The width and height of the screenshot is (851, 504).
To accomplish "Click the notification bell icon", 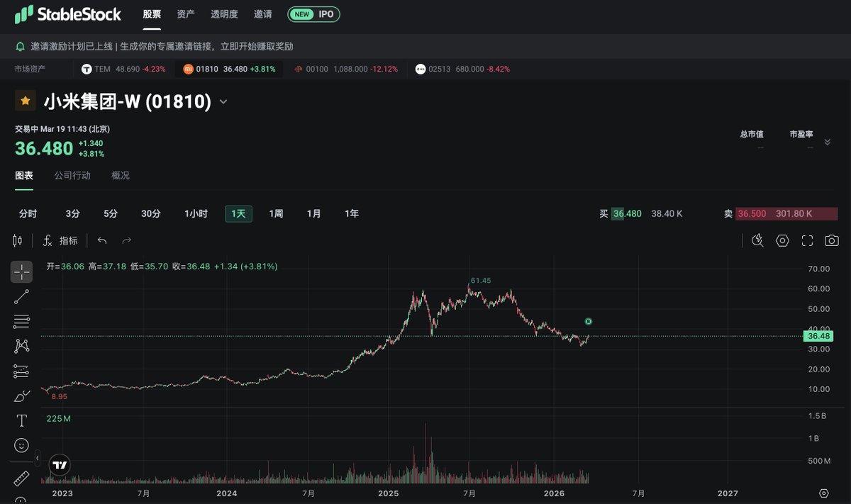I will coord(20,46).
